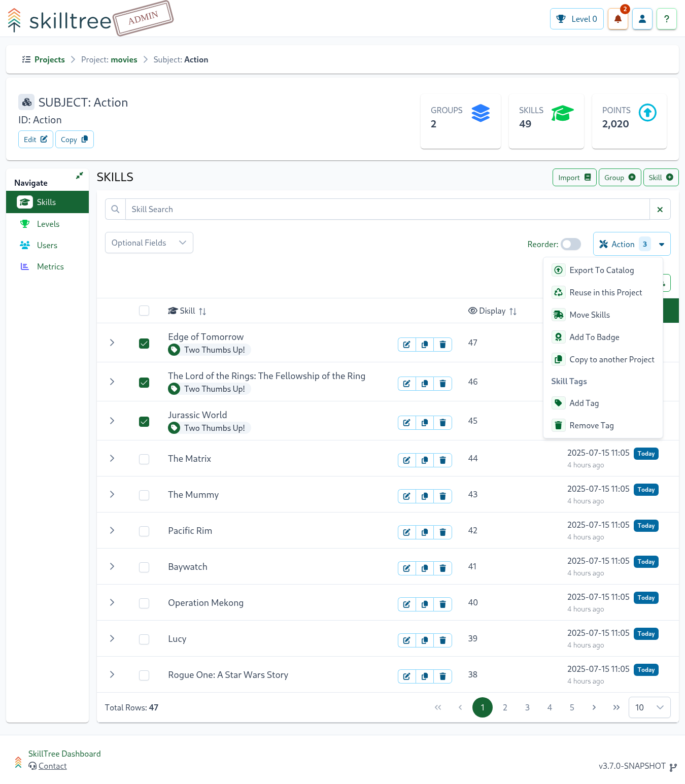Select Copy to another Project
The image size is (685, 784).
coord(603,359)
